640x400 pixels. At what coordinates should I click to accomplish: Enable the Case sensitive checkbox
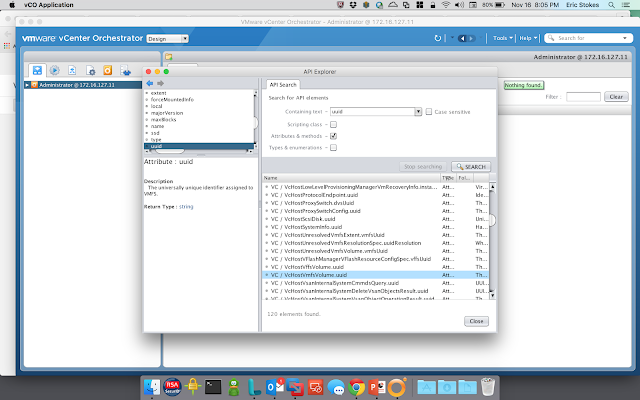click(x=429, y=111)
